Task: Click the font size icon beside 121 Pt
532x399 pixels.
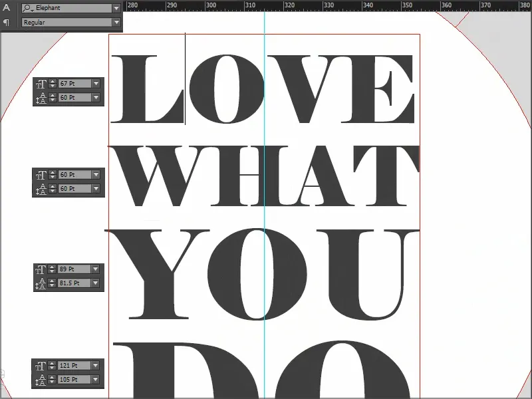Action: 41,366
